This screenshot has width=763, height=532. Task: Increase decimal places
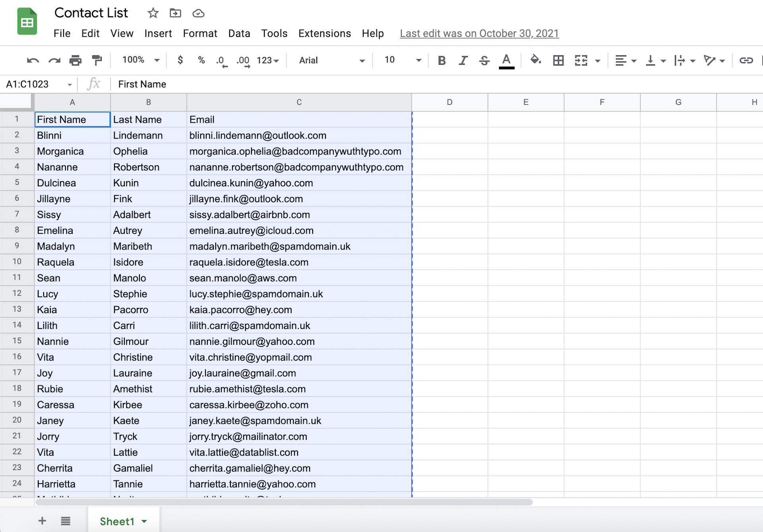point(243,60)
